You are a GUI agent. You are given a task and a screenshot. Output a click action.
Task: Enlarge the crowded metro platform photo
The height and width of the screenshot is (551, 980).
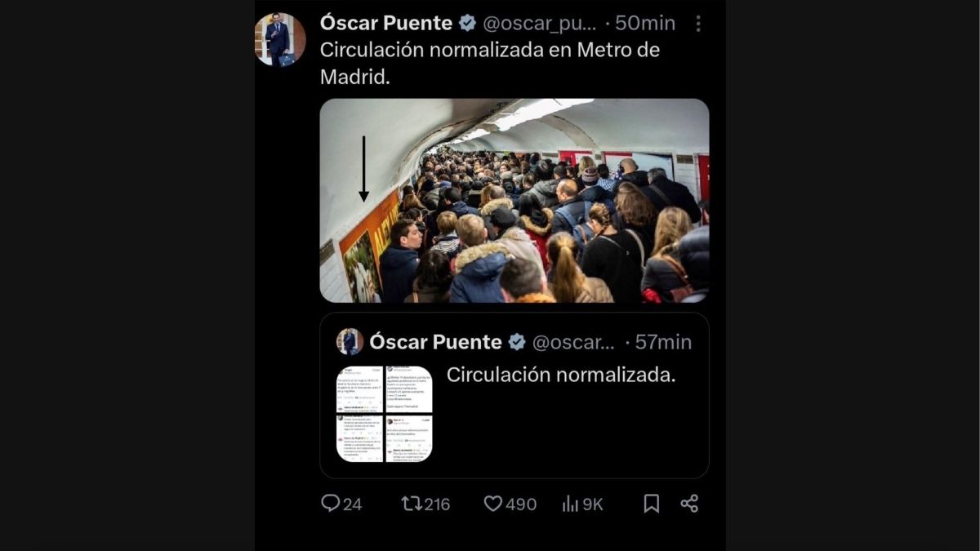(514, 201)
